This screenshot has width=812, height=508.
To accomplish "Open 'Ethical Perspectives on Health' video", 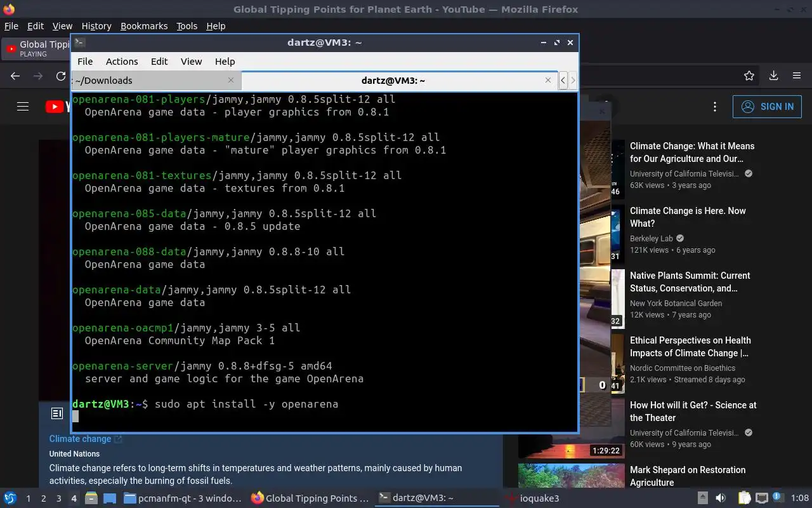I will coord(690,347).
